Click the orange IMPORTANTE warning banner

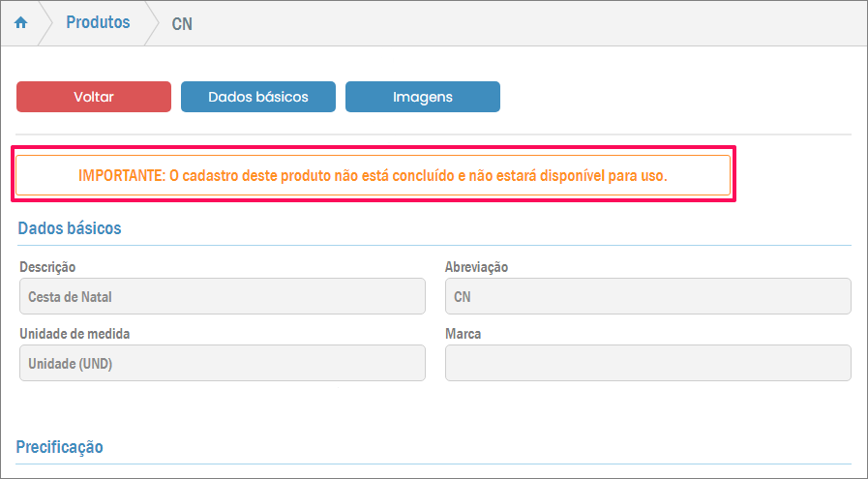click(x=373, y=176)
